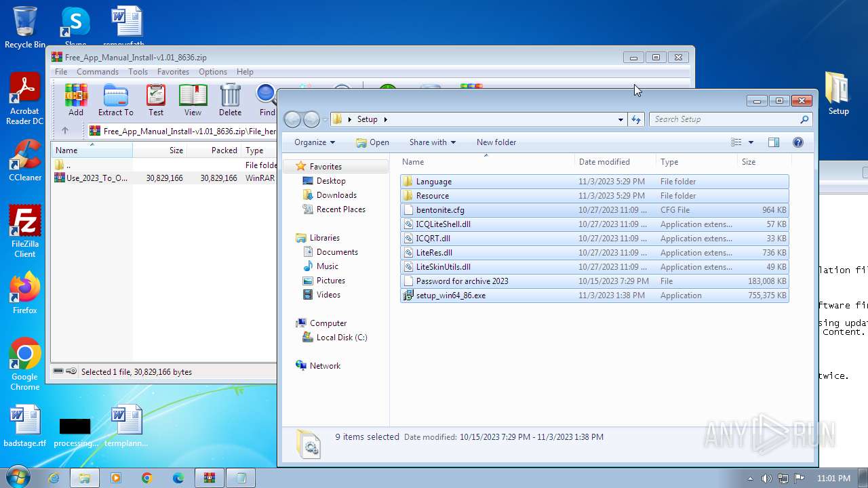Select the Resource folder
Screen dimensions: 868x488
point(594,196)
